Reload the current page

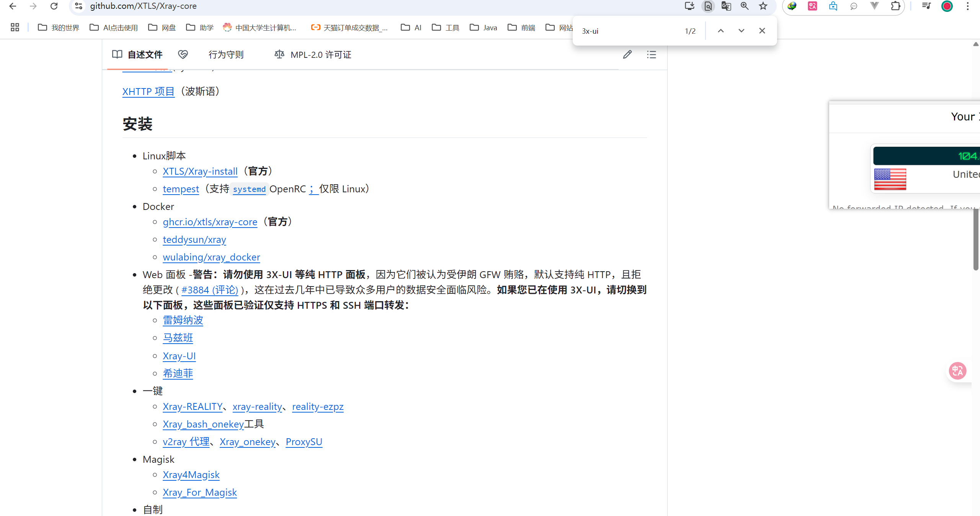pos(54,6)
